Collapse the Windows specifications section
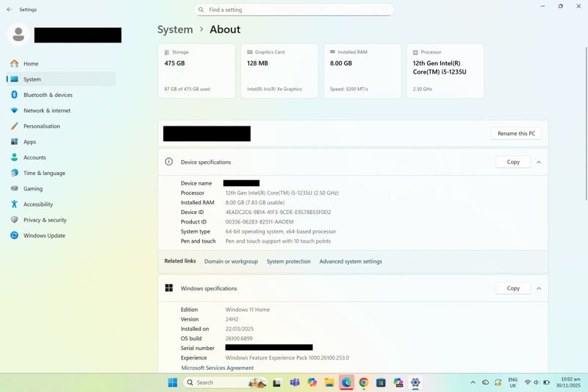The width and height of the screenshot is (588, 392). 539,288
